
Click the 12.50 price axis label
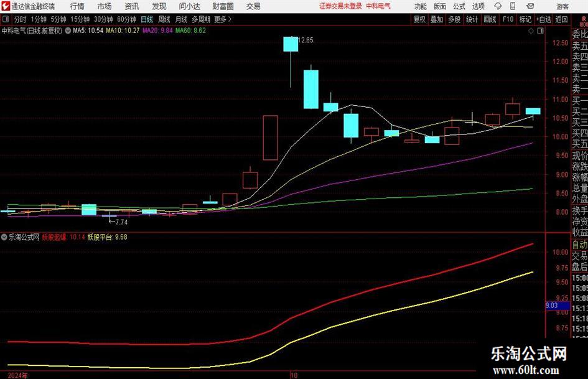click(560, 43)
